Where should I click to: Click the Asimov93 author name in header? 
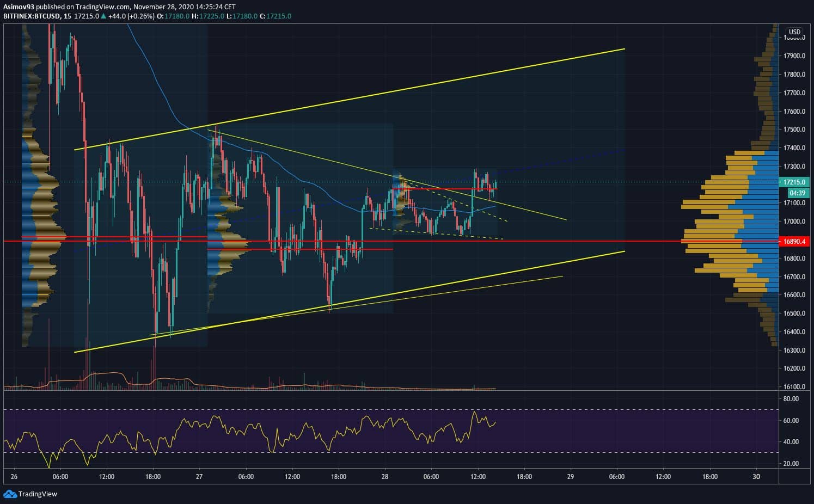(19, 7)
